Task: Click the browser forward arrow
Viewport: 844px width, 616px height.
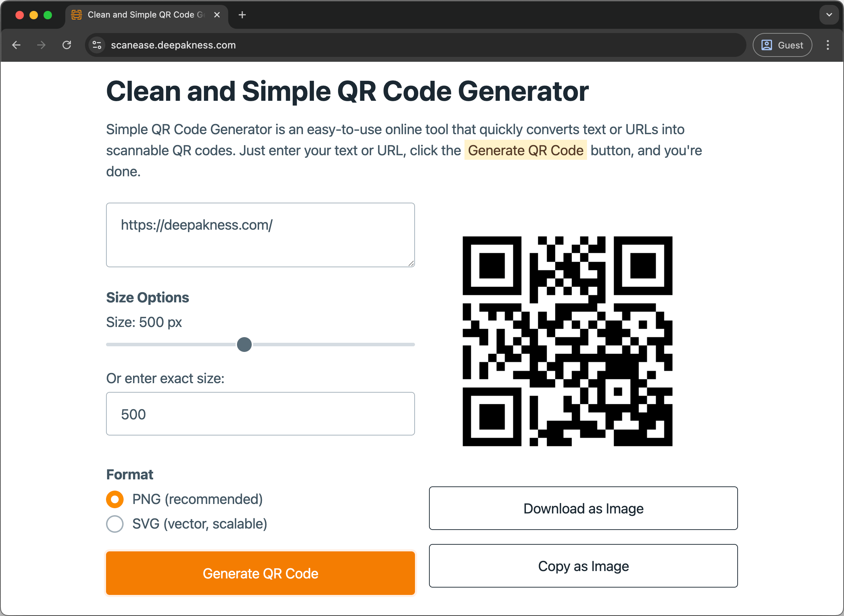Action: point(41,45)
